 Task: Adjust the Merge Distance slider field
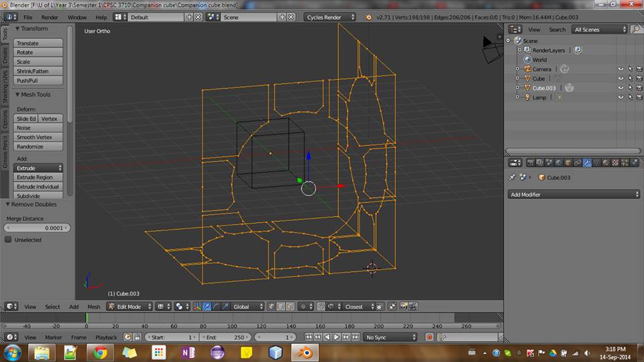coord(37,228)
